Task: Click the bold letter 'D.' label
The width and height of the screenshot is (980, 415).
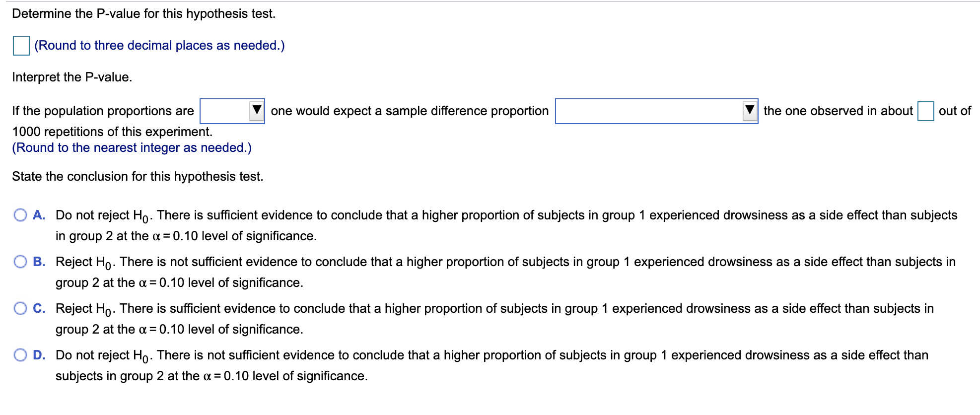Action: click(39, 355)
